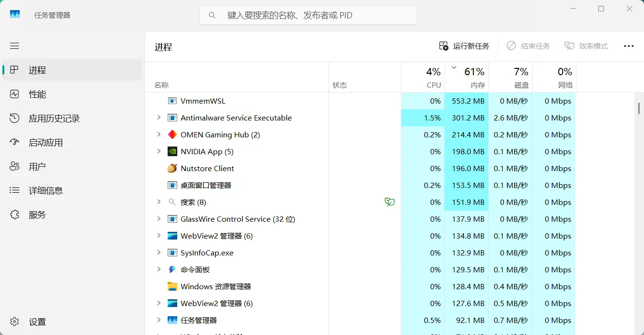This screenshot has height=335, width=644.
Task: Click the magnifier icon of 搜索 (8)
Action: [172, 202]
